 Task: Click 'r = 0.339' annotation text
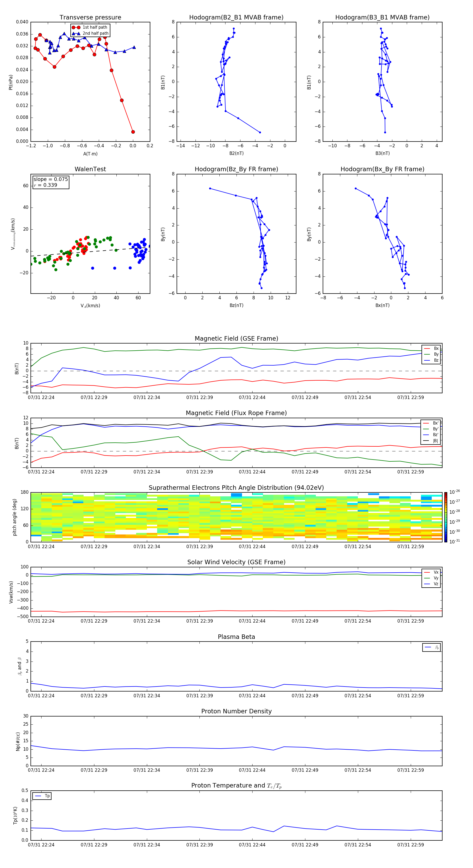[x=45, y=185]
